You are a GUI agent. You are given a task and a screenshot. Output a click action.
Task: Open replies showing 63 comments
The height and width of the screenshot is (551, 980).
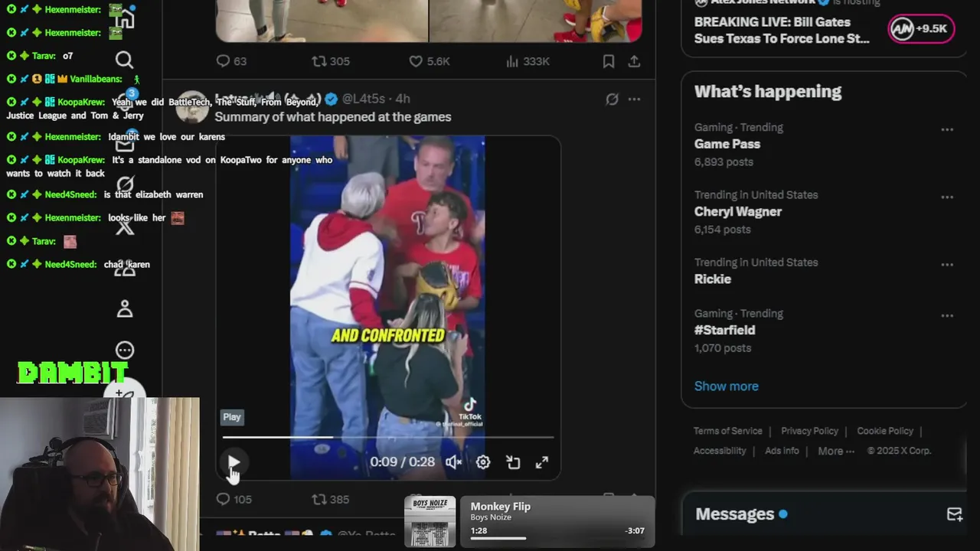231,61
